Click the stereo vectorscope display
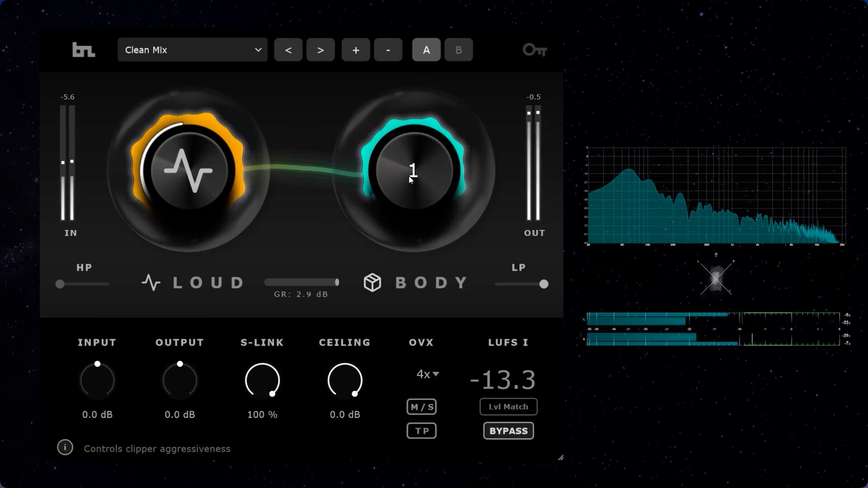868x488 pixels. coord(716,278)
